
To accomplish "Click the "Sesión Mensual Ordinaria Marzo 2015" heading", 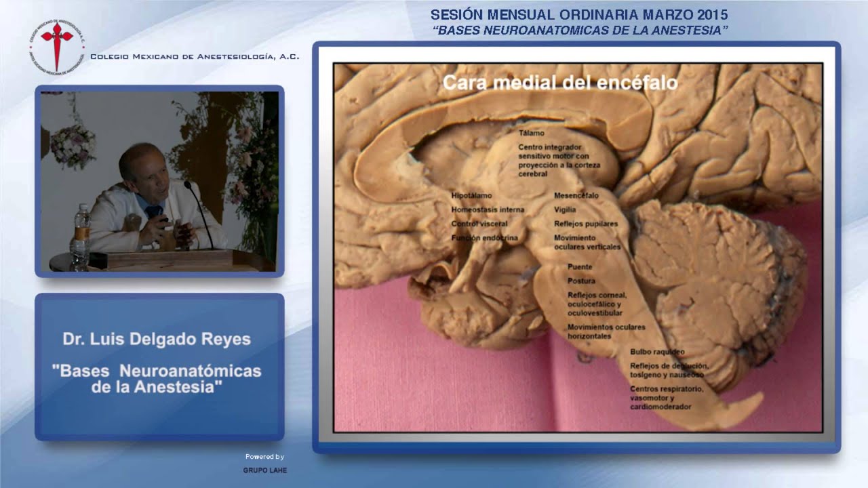I will (x=580, y=14).
